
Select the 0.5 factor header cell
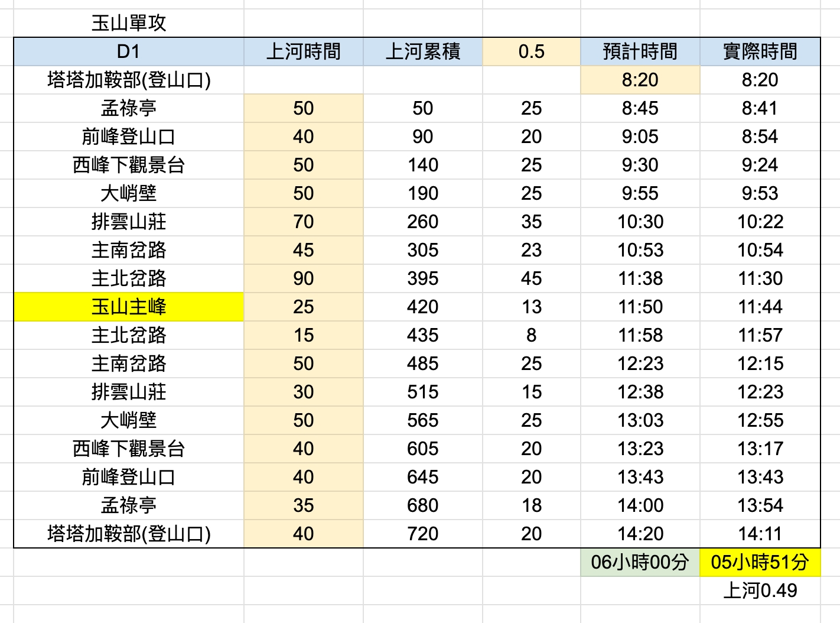point(531,51)
